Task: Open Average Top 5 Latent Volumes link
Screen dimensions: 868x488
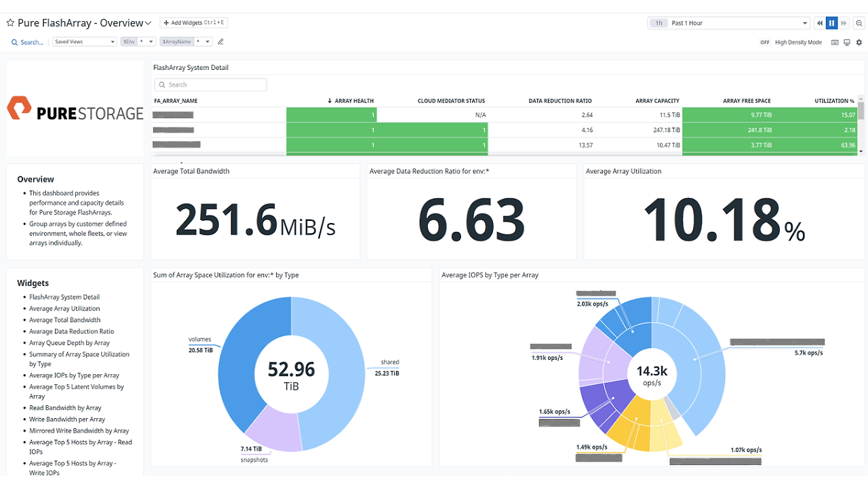Action: click(x=77, y=392)
